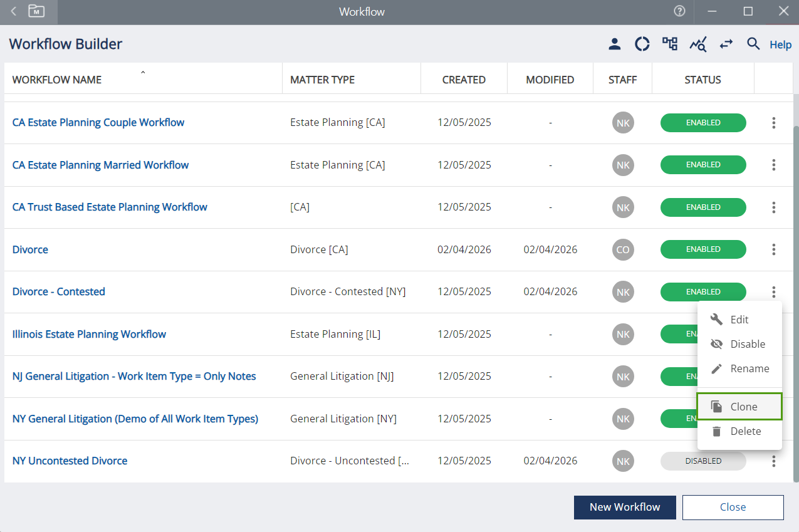Open the circular status ring icon

pos(642,44)
